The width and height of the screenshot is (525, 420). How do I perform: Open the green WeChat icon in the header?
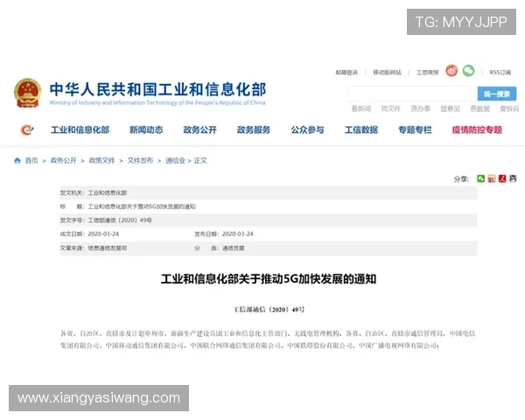click(468, 71)
